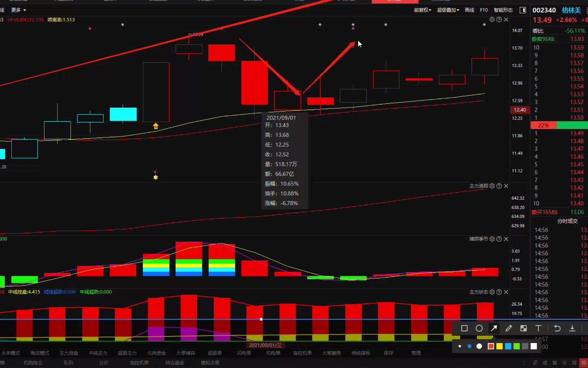Toggle the 筹 chip distribution button

click(x=555, y=363)
